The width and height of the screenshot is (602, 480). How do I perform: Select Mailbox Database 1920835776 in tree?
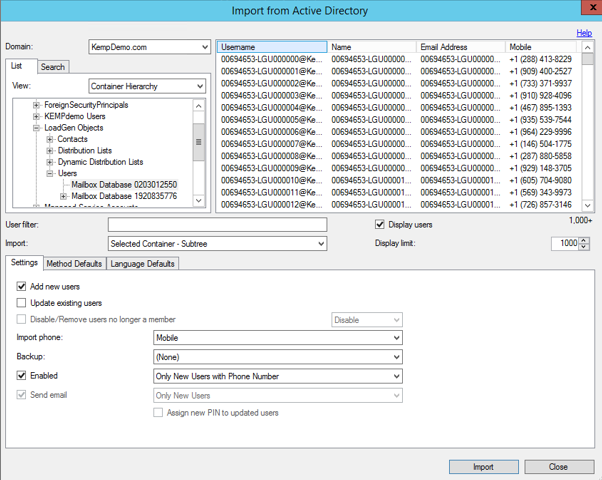pos(124,196)
